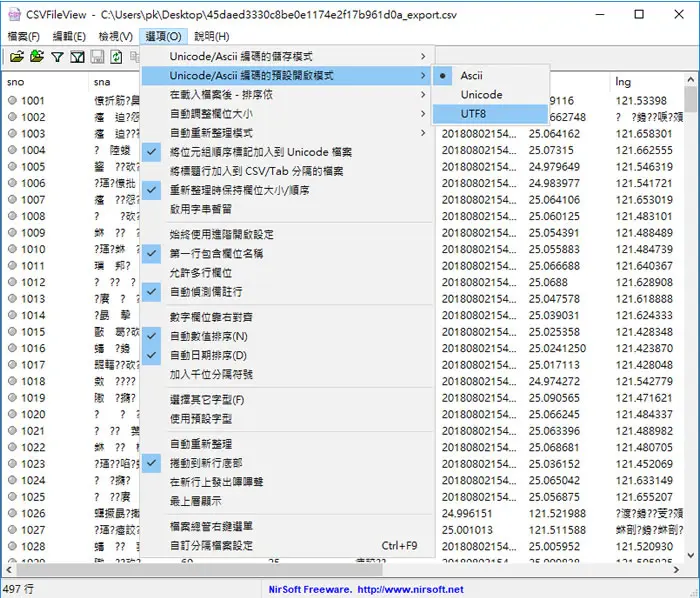The height and width of the screenshot is (598, 700).
Task: Click the horizontal scrollbar thumb
Action: click(200, 569)
